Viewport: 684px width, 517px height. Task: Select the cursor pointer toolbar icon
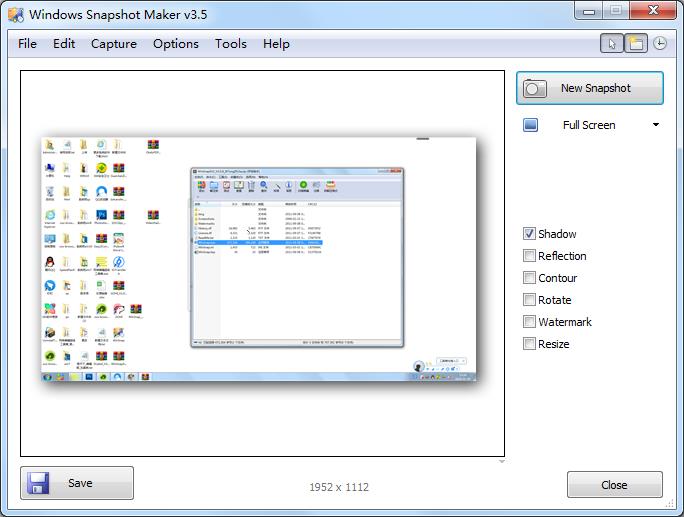tap(612, 44)
